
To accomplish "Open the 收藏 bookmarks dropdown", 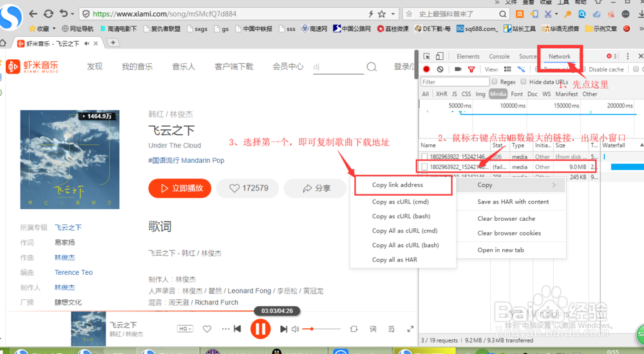I will pyautogui.click(x=43, y=29).
